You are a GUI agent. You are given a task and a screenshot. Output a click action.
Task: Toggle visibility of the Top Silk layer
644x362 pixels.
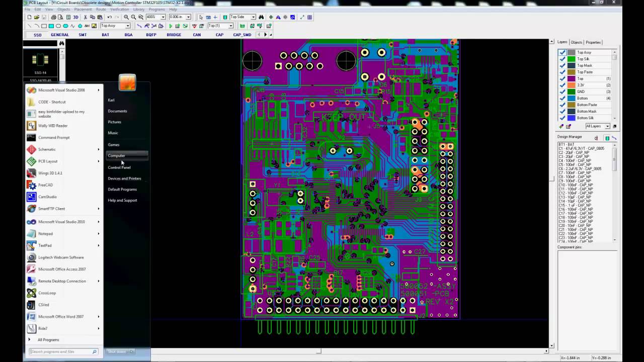point(562,59)
